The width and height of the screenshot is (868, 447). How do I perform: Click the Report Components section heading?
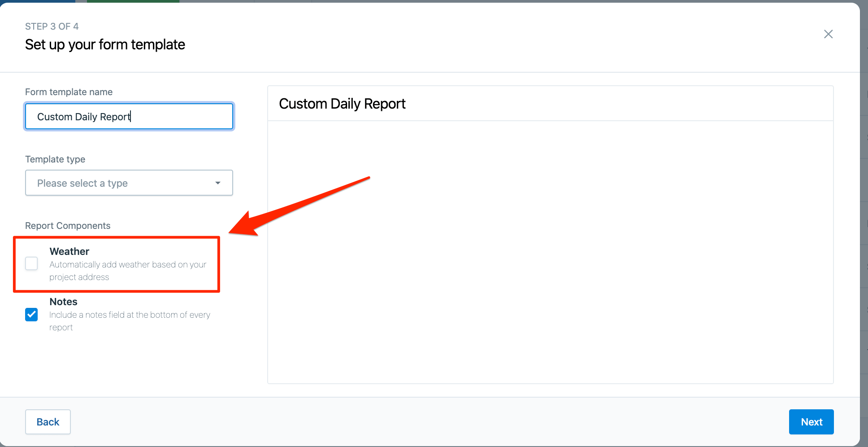[68, 225]
